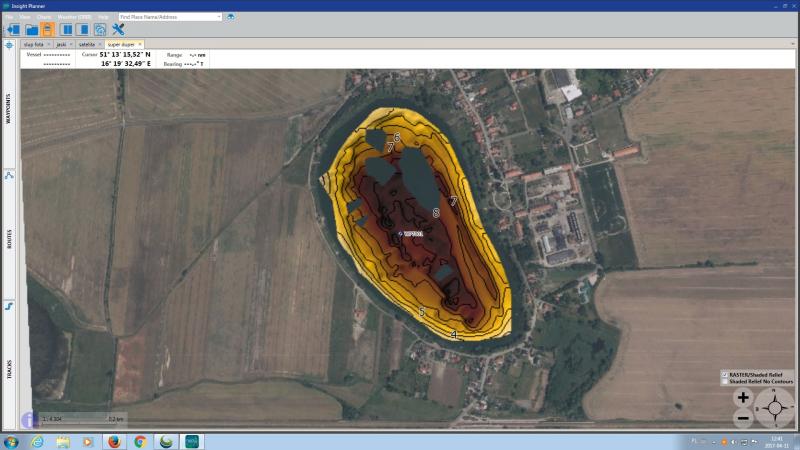Click the compass rose navigation control
Image resolution: width=800 pixels, height=450 pixels.
pyautogui.click(x=774, y=408)
